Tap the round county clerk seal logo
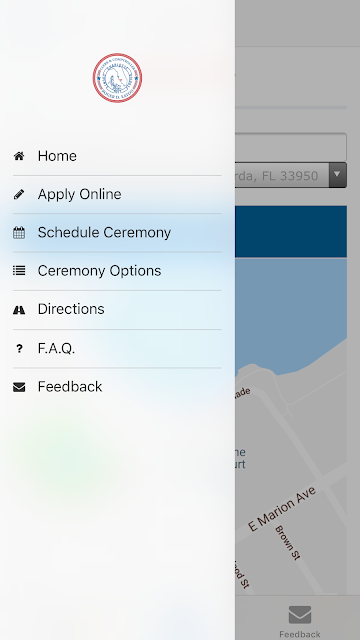 [117, 78]
